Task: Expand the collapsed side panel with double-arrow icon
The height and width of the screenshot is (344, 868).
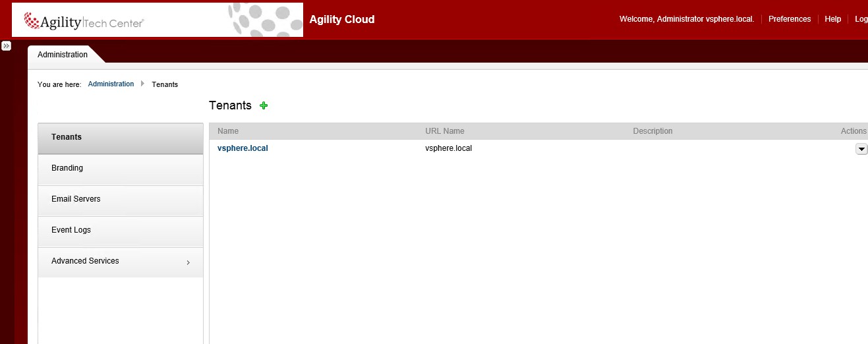Action: coord(6,46)
